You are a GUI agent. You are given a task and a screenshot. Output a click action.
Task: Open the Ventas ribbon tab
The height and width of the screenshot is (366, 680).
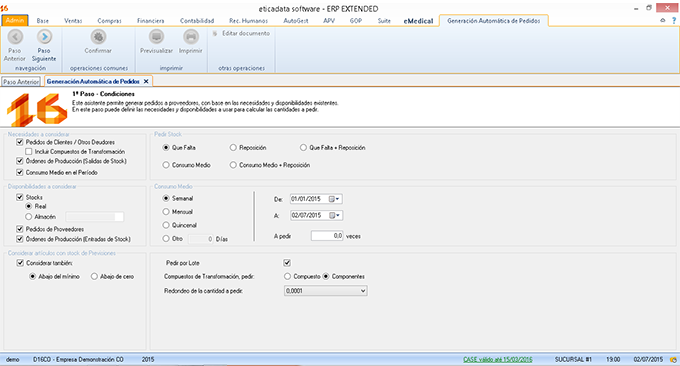[73, 20]
